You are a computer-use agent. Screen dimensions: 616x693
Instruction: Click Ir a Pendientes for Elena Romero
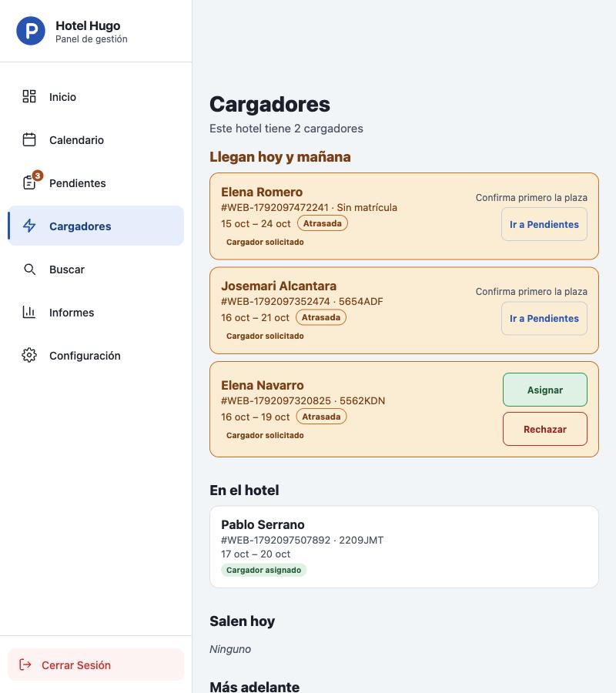[x=544, y=224]
